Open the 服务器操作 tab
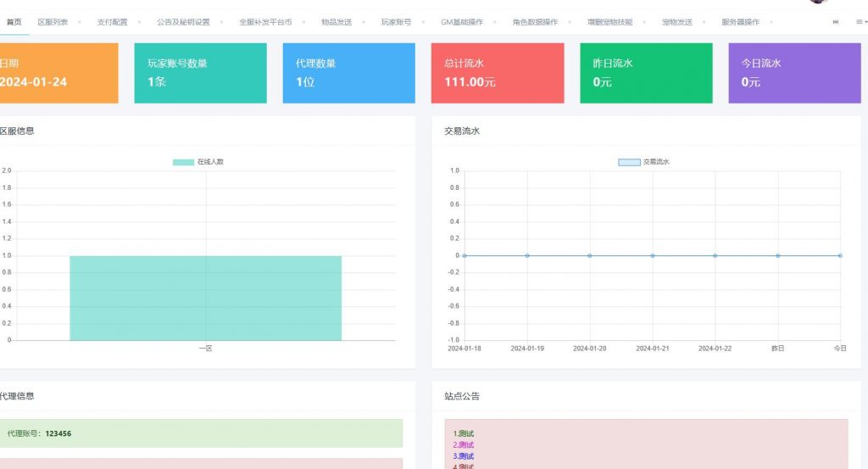Screen dimensions: 868x469 click(x=740, y=22)
